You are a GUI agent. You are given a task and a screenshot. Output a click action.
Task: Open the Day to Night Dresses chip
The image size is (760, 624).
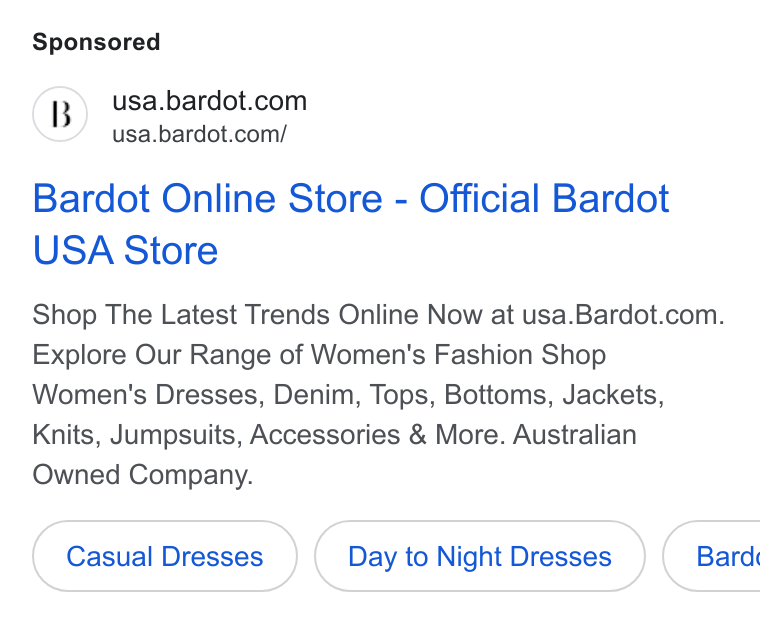tap(480, 556)
